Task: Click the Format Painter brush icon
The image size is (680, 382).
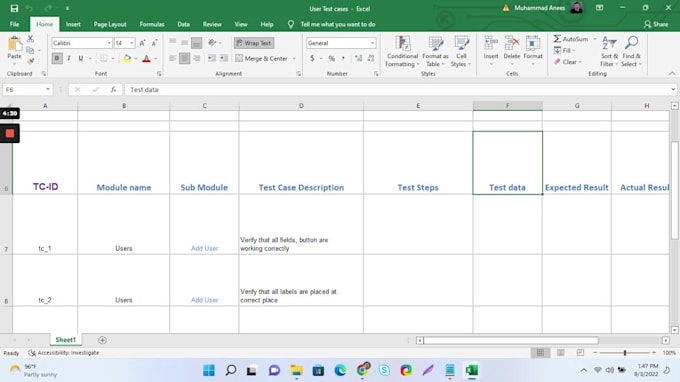Action: coord(30,62)
